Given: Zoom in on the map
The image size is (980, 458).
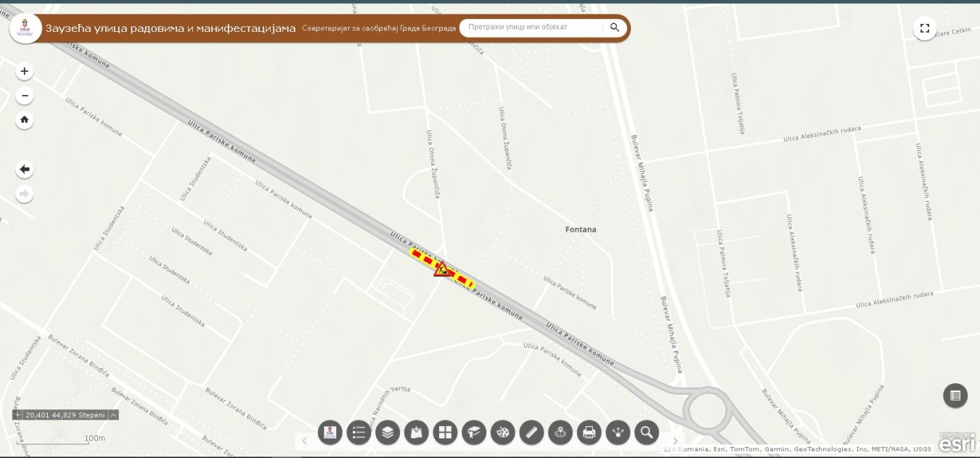Looking at the screenshot, I should 25,71.
